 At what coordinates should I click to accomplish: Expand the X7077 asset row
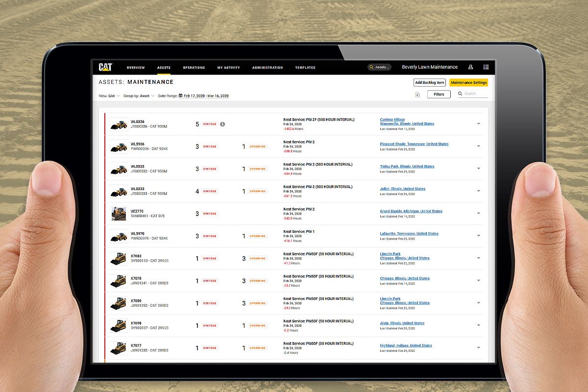click(478, 348)
